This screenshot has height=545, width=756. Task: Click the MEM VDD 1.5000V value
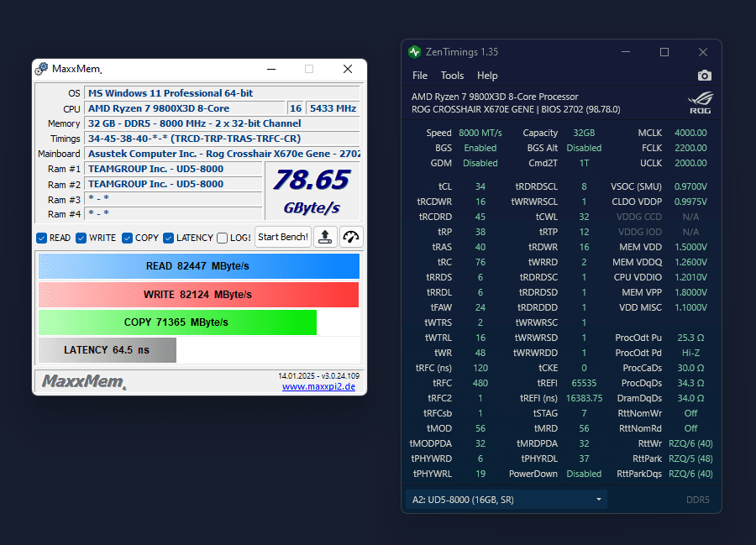(x=691, y=247)
